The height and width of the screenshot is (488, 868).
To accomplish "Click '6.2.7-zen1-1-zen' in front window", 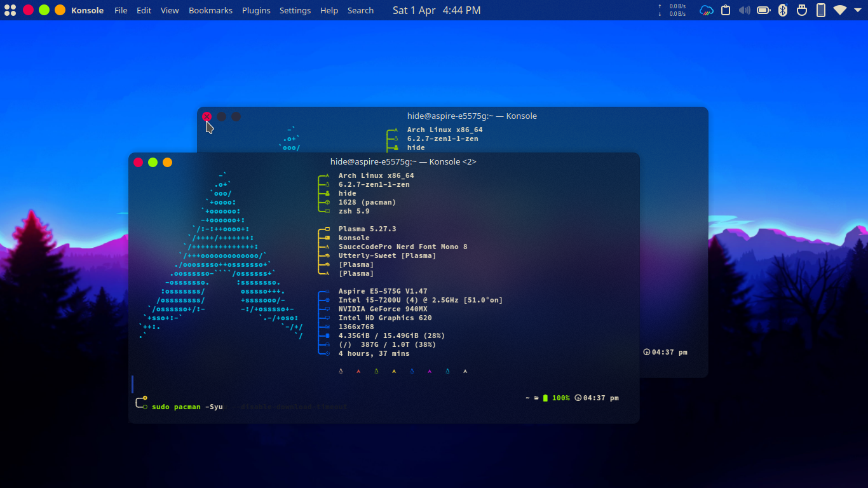I will [374, 184].
